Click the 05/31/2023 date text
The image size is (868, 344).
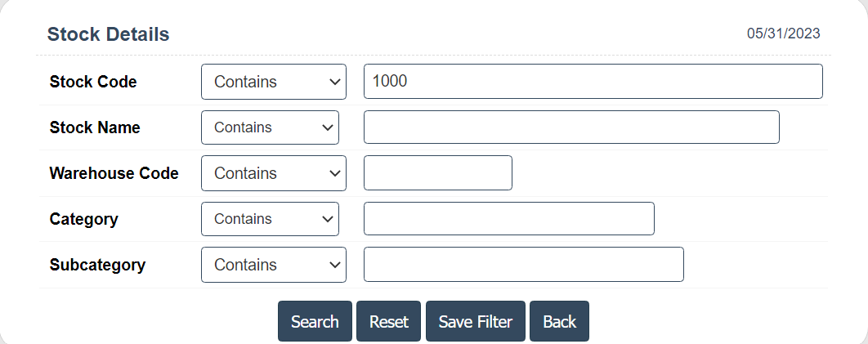pyautogui.click(x=783, y=34)
